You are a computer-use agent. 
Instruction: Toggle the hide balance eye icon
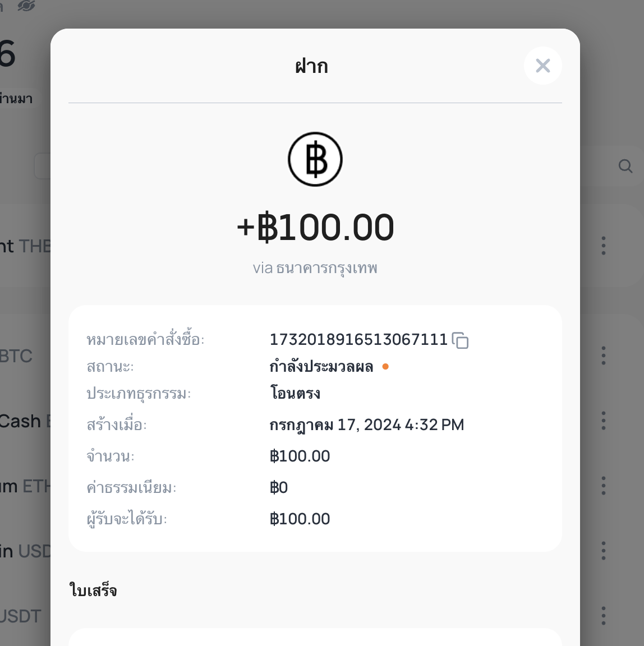pyautogui.click(x=26, y=6)
